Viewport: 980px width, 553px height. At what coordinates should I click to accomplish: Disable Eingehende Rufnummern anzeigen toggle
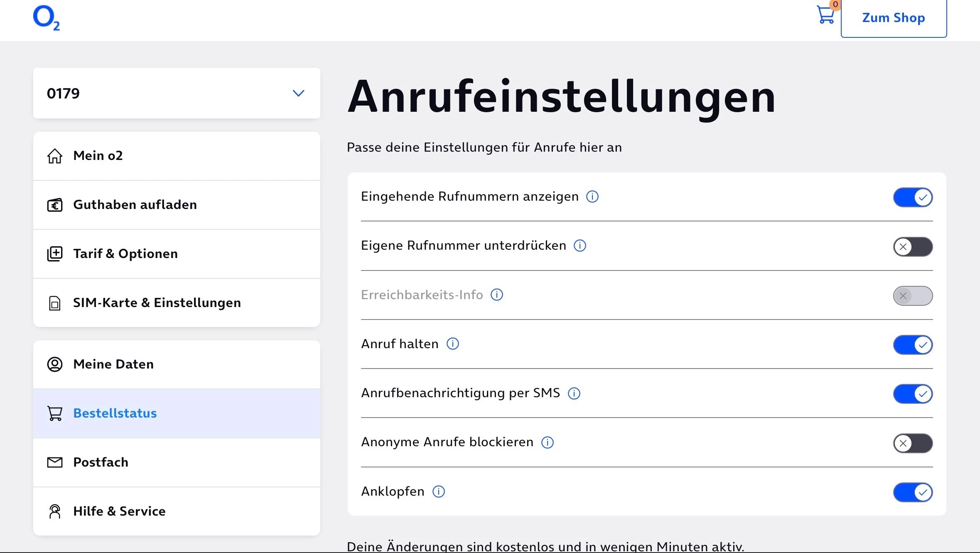click(912, 197)
